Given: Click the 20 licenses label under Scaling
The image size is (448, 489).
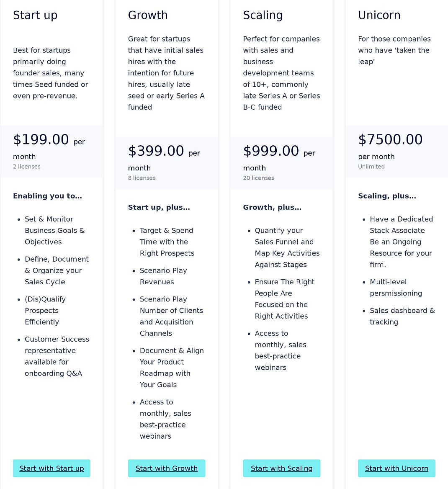Looking at the screenshot, I should tap(259, 178).
